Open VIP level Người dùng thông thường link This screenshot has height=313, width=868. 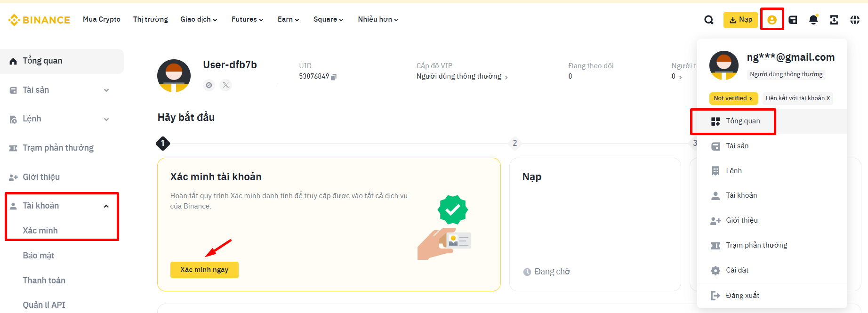tap(462, 76)
